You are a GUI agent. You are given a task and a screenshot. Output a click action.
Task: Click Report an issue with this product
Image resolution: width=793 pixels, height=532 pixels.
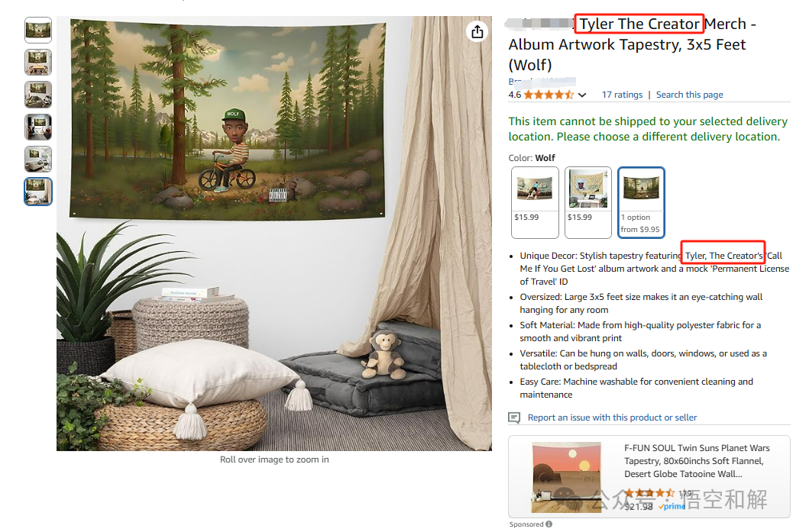click(x=612, y=418)
